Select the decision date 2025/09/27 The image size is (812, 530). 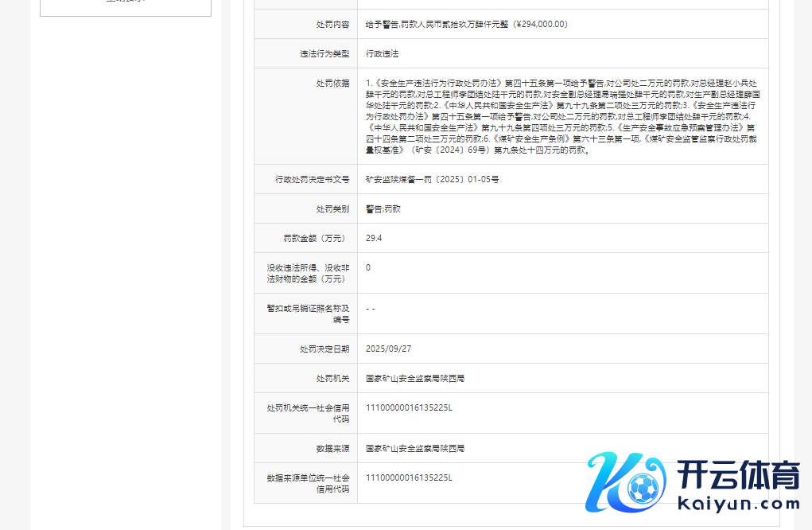click(388, 349)
